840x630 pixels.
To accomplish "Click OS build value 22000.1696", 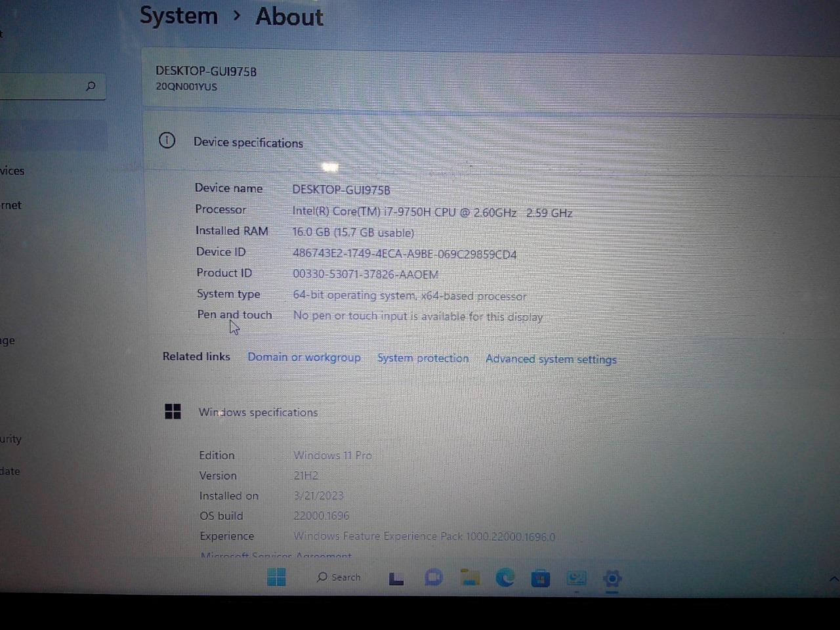I will (321, 516).
